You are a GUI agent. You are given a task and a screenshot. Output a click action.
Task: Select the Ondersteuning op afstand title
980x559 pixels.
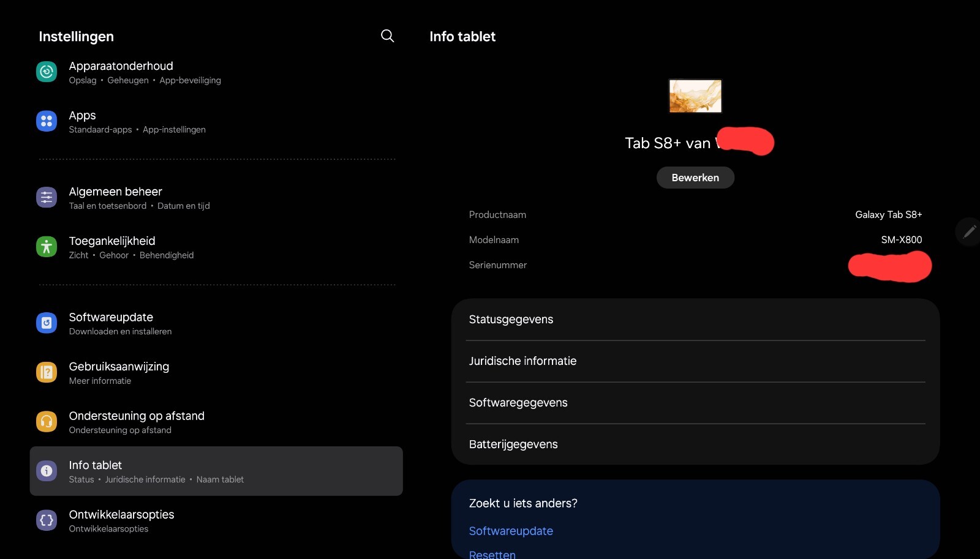point(137,416)
